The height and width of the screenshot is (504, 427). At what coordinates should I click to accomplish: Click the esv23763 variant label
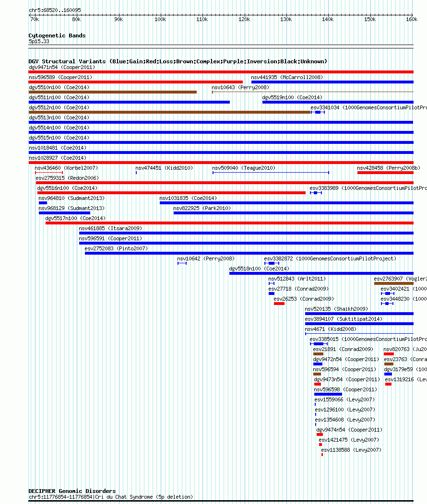coord(405,359)
